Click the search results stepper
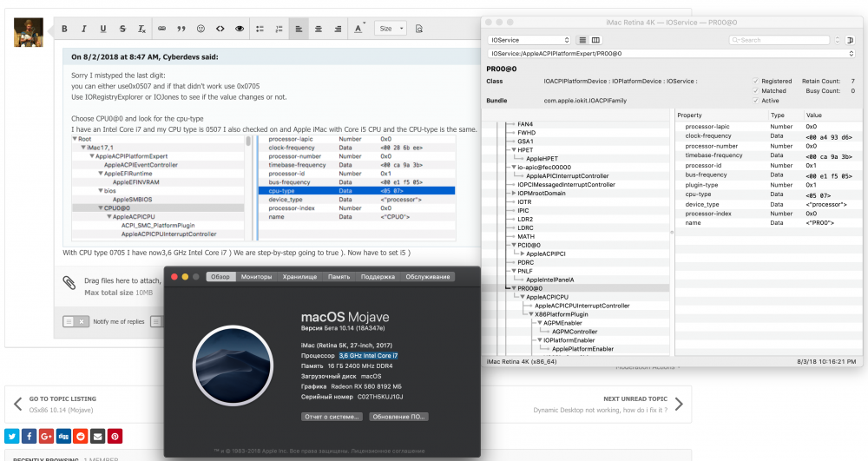Viewport: 868px width, 461px height. click(837, 40)
